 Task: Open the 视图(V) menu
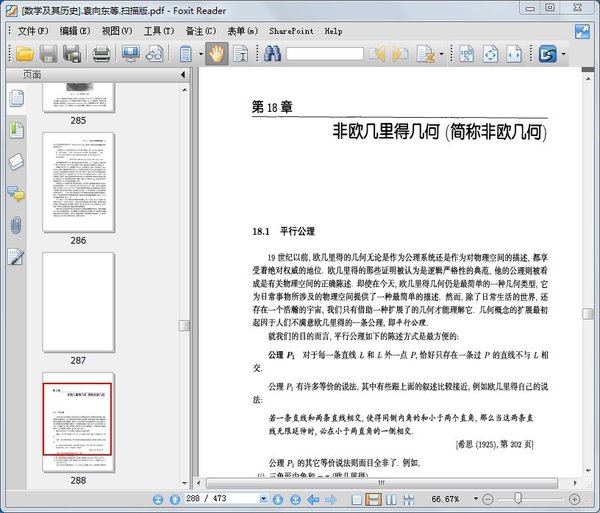(117, 31)
